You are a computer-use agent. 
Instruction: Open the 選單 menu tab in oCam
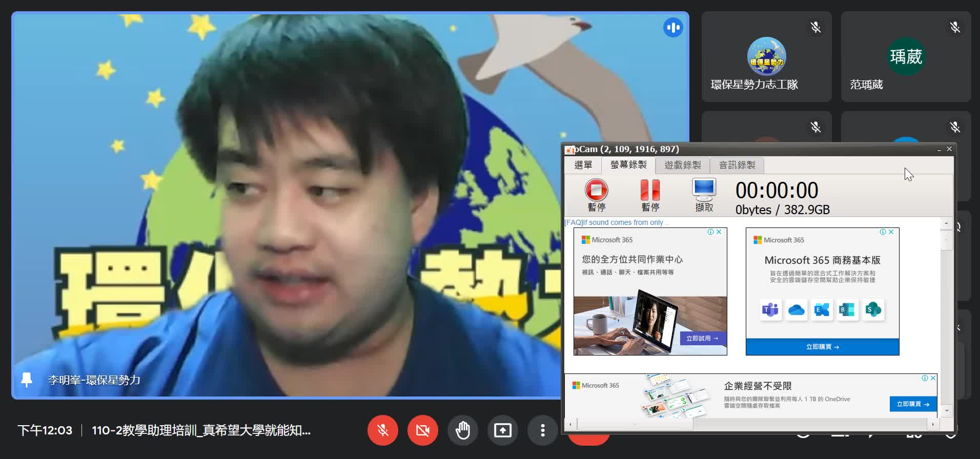click(x=583, y=165)
